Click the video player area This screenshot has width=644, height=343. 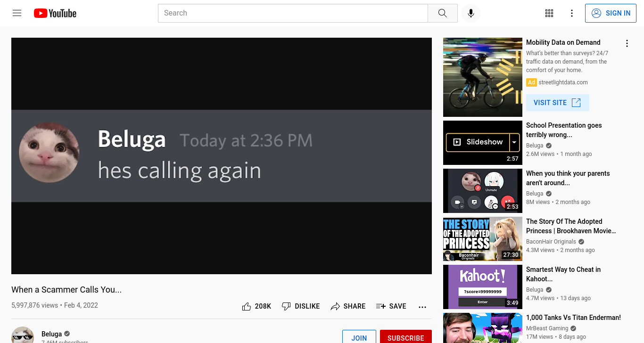pos(222,156)
